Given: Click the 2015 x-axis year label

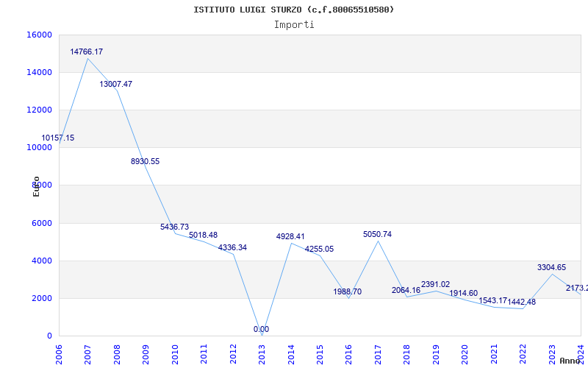Looking at the screenshot, I should click(320, 355).
